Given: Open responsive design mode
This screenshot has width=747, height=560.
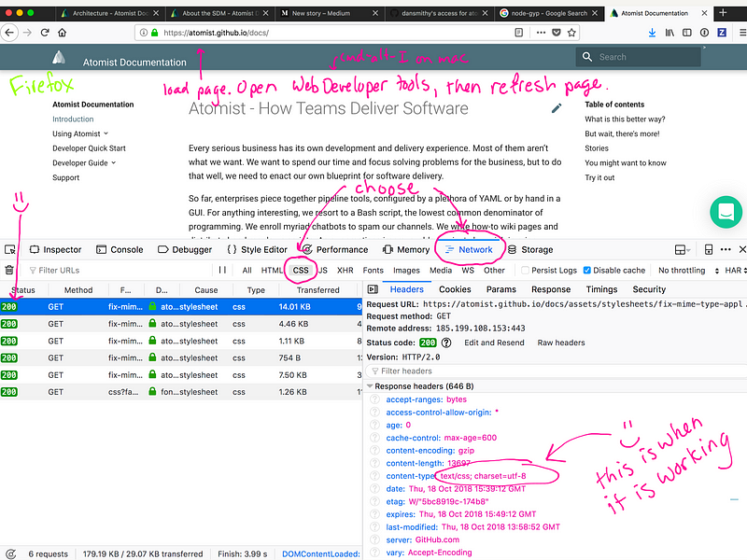Looking at the screenshot, I should 709,249.
